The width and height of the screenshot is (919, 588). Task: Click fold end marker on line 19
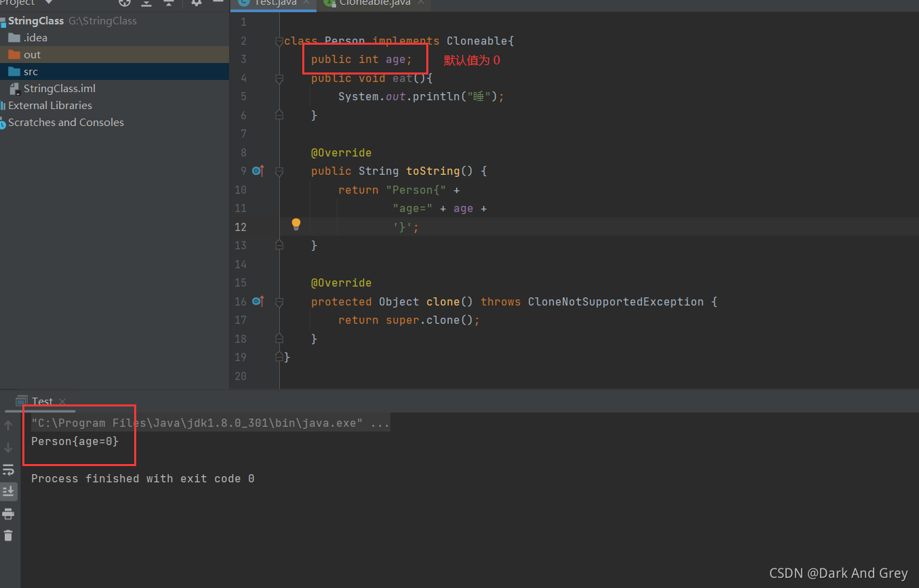tap(279, 356)
